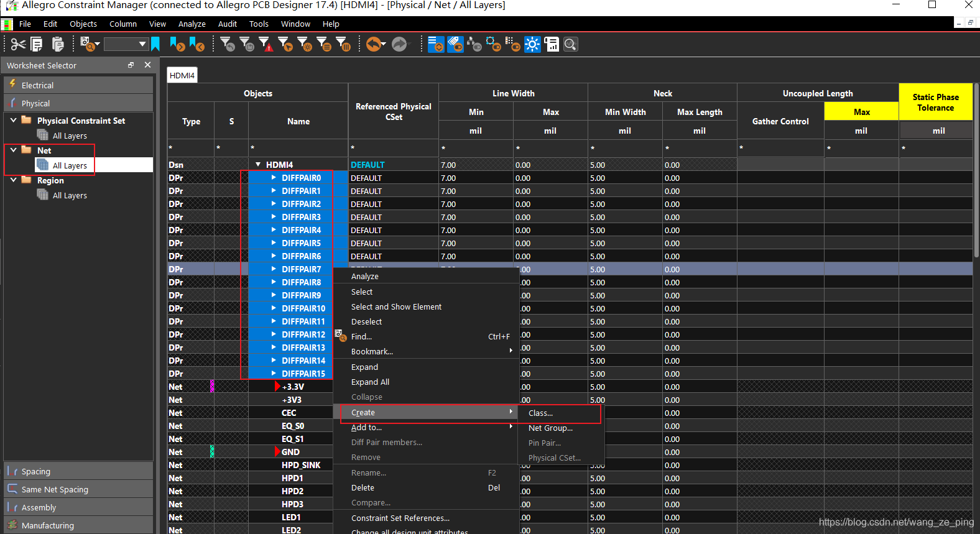Collapse the Physical Constraint Set folder

[14, 121]
